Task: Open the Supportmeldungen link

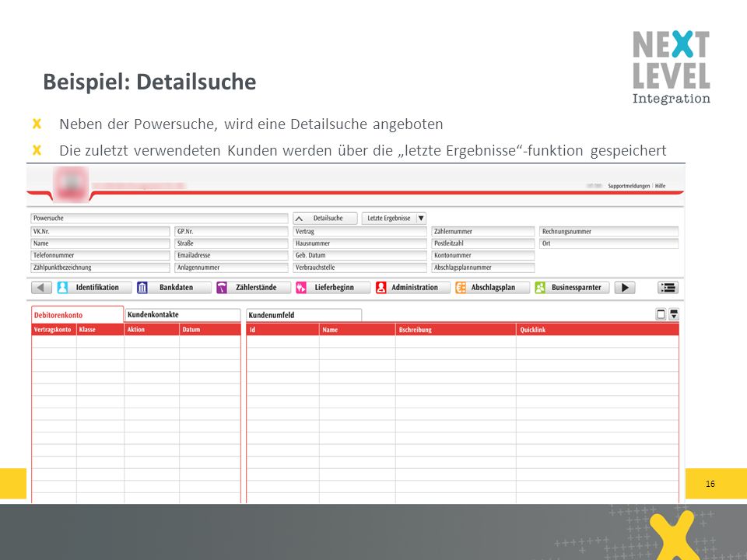Action: click(629, 186)
